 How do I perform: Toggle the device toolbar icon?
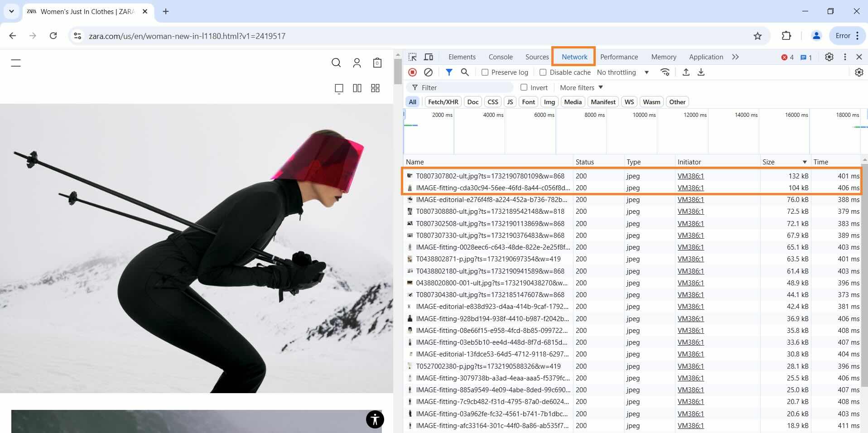coord(428,57)
